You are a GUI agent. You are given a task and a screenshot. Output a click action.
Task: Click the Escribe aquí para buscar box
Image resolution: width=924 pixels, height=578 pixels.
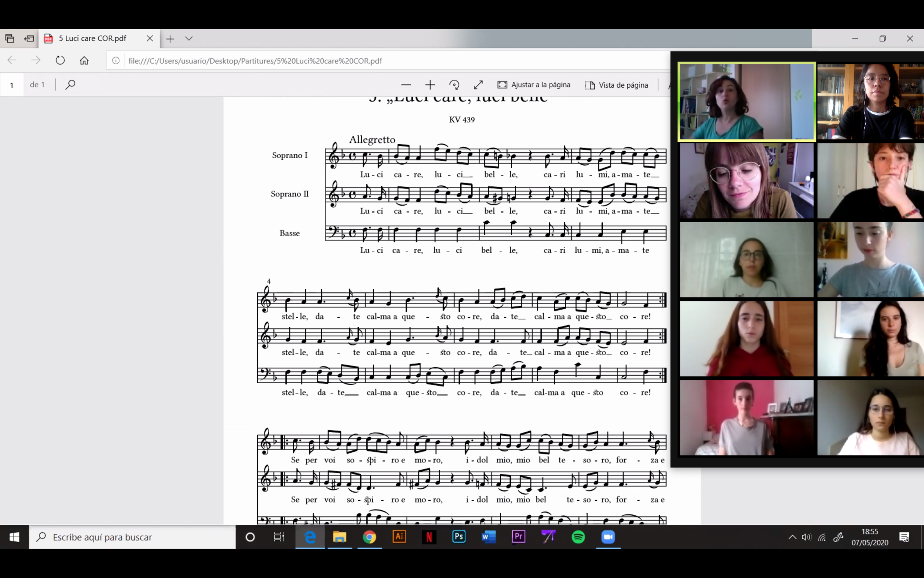pos(132,537)
